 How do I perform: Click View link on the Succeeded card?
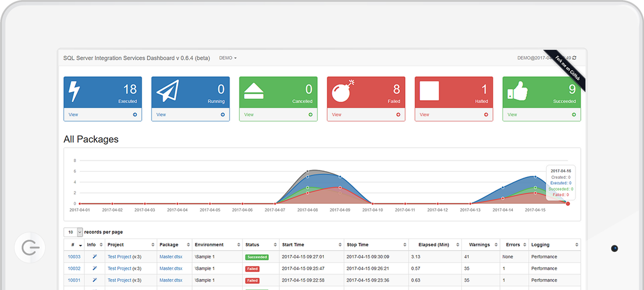click(513, 115)
